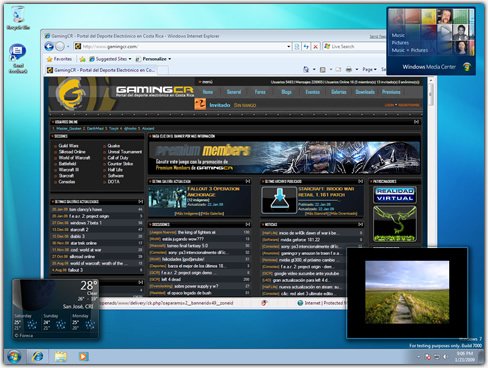Collapse the Discusiones panel

248,225
